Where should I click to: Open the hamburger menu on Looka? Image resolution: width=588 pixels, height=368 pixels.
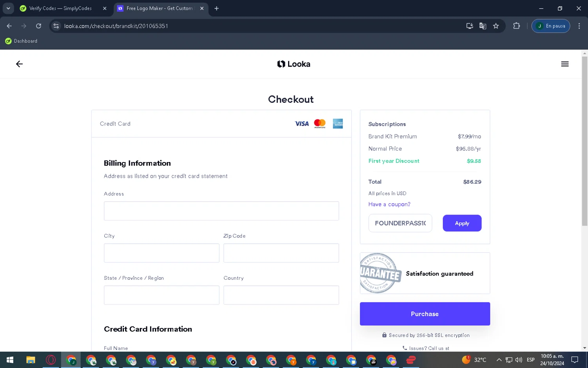[x=564, y=64]
